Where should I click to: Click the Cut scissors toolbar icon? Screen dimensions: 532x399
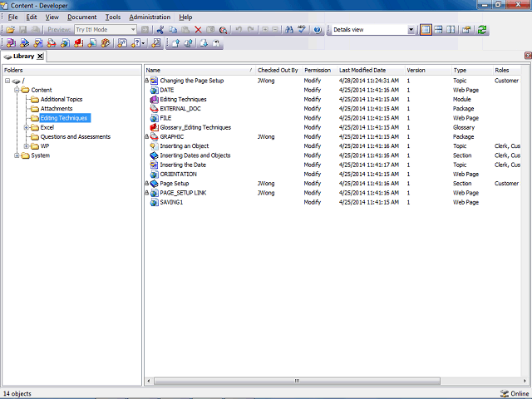coord(160,30)
